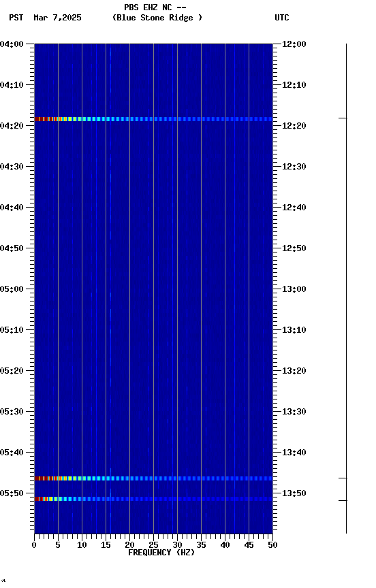The height and width of the screenshot is (588, 376).
Task: Click the seismic event band near 12:18 UTC
Action: click(x=153, y=119)
